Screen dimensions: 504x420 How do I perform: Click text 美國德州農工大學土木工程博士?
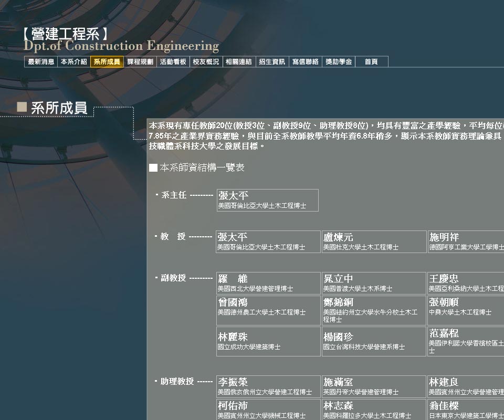pyautogui.click(x=261, y=312)
